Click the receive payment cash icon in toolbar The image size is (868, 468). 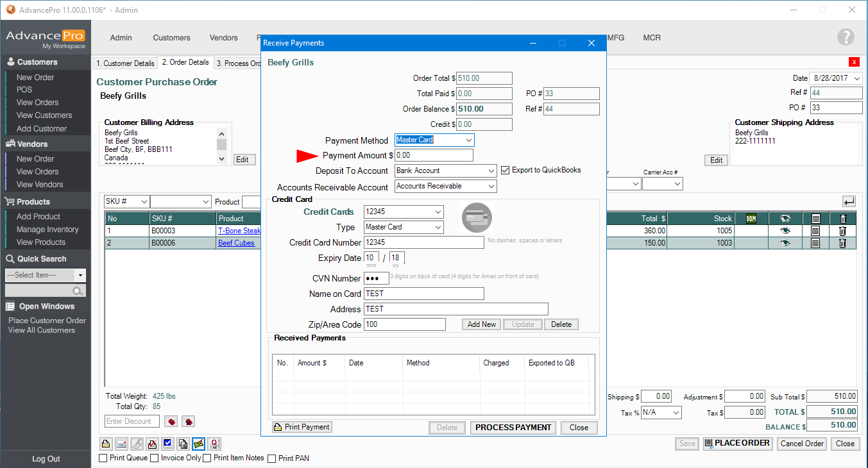tap(199, 444)
